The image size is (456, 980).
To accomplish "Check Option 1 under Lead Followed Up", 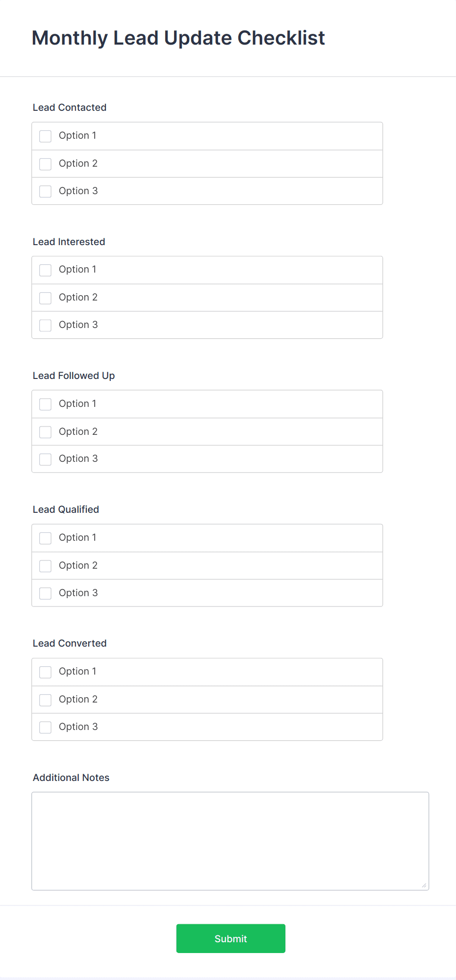I will click(x=46, y=404).
